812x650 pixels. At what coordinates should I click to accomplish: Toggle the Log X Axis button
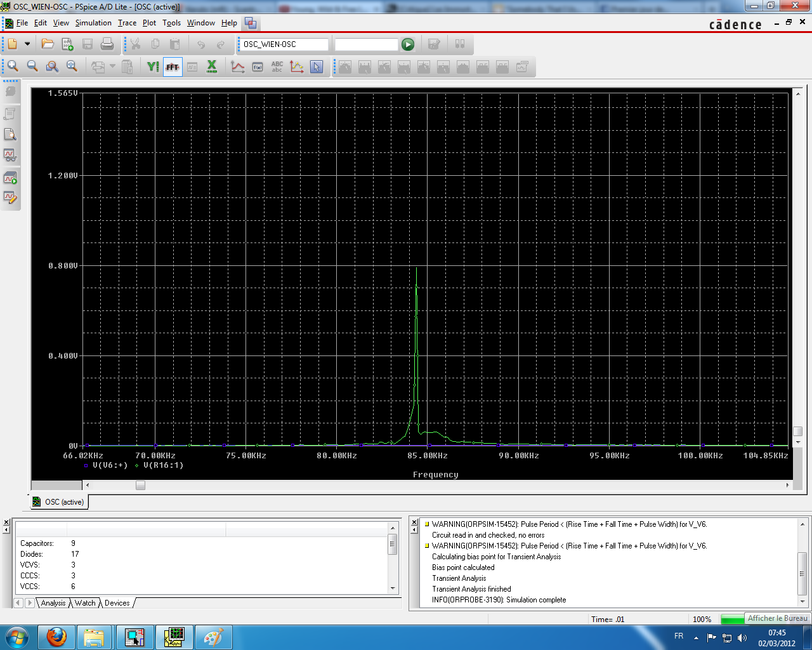pyautogui.click(x=212, y=66)
